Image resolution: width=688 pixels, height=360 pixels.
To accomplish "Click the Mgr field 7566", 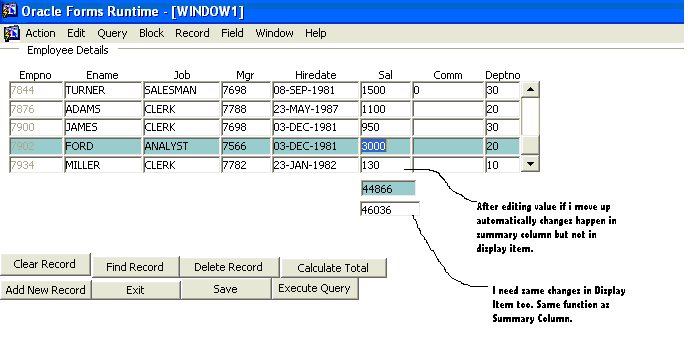I will [246, 146].
